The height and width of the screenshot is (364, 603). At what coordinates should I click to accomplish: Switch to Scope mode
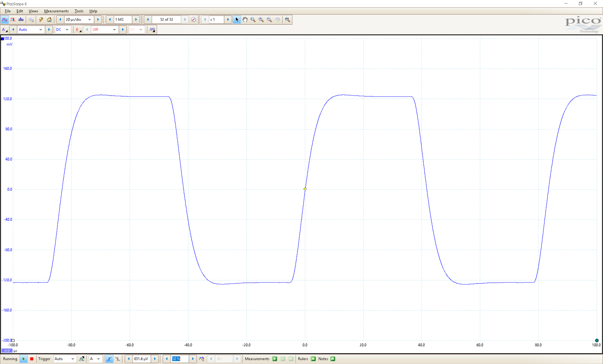click(5, 19)
